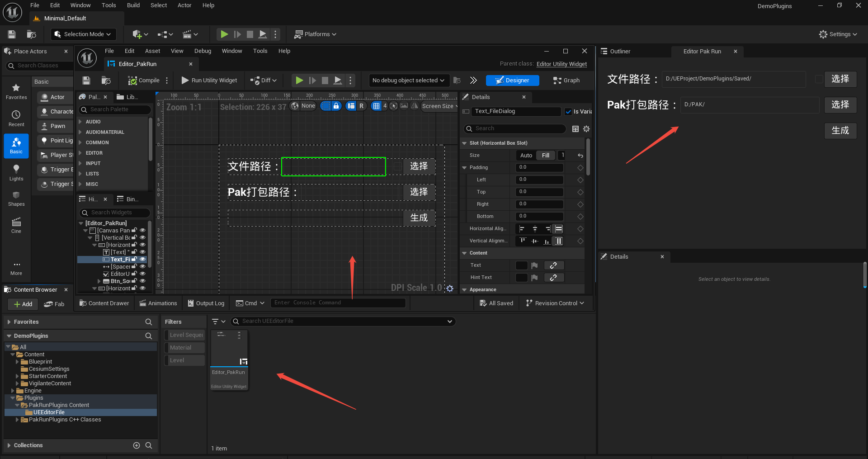Toggle visibility eye of Spacer row
The height and width of the screenshot is (459, 868).
[x=142, y=267]
